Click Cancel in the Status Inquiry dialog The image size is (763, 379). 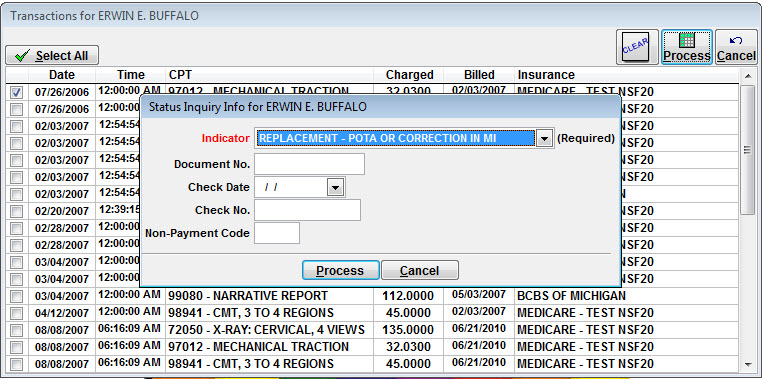(x=419, y=271)
